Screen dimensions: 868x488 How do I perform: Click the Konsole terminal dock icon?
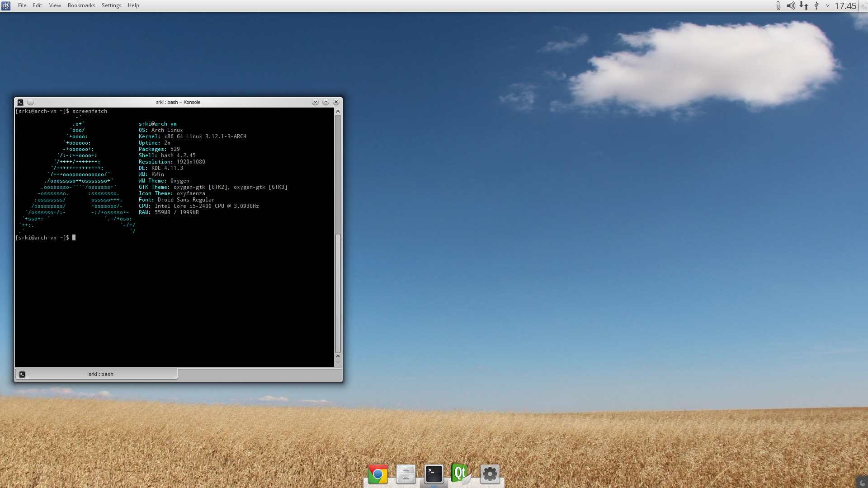434,474
